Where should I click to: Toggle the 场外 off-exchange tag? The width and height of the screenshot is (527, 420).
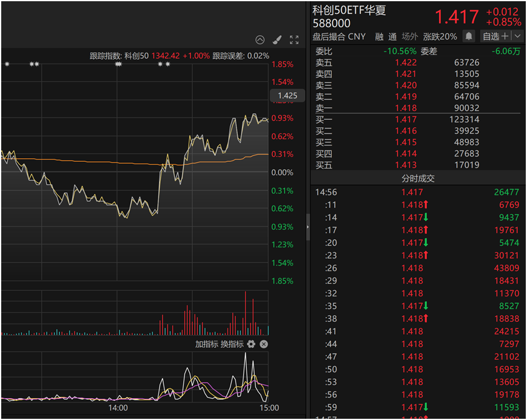coord(410,36)
